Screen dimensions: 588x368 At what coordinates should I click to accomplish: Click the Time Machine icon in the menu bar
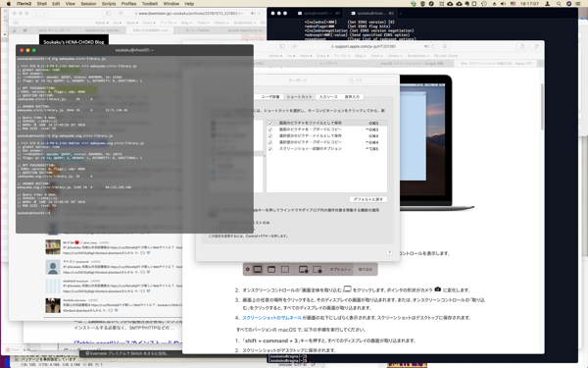point(484,3)
